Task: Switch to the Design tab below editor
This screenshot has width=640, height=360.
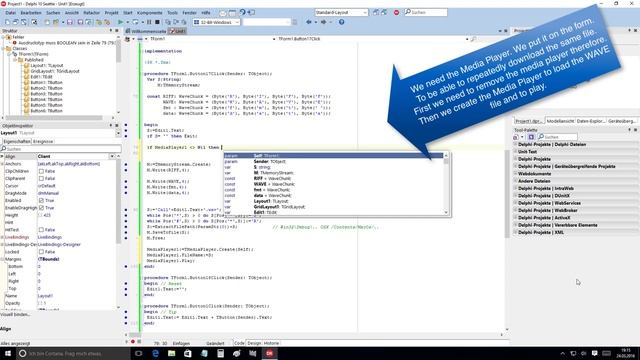Action: coord(254,343)
